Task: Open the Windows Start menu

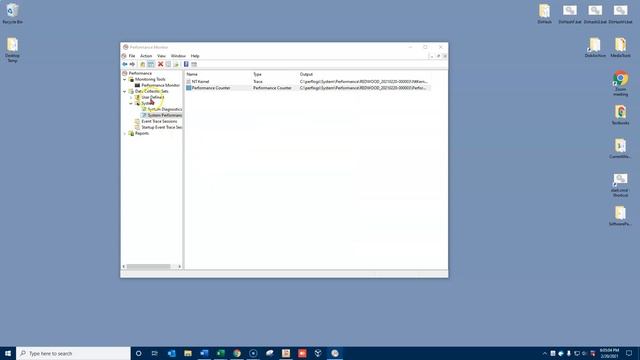Action: [x=8, y=353]
